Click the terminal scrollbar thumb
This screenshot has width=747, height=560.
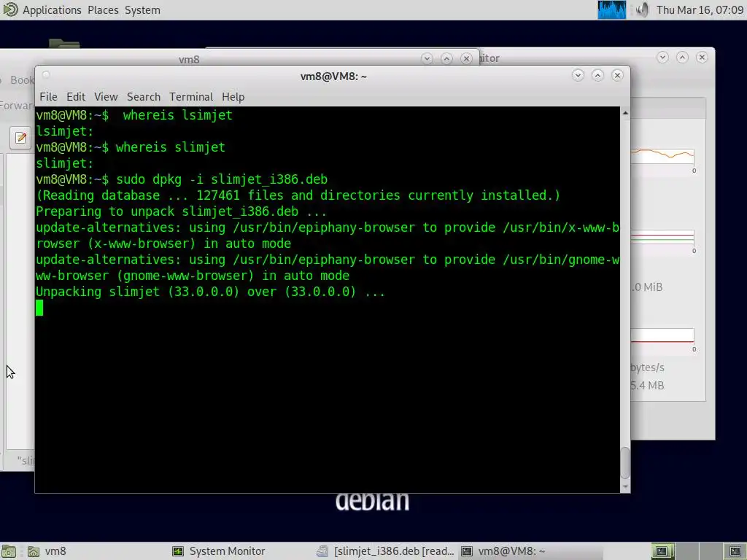pos(625,463)
